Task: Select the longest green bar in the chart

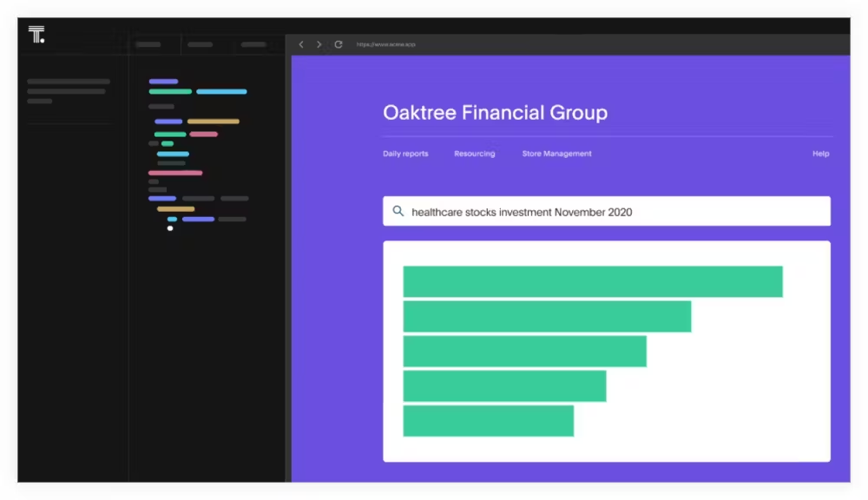Action: (593, 281)
